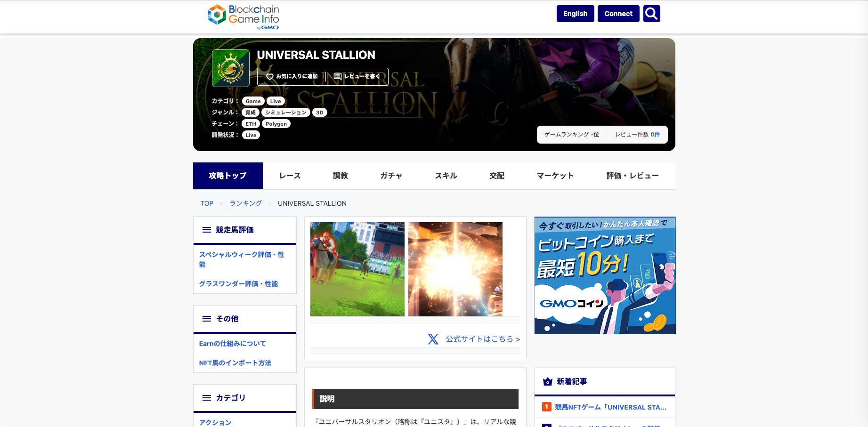Click the Polygon chain tag

(x=276, y=124)
